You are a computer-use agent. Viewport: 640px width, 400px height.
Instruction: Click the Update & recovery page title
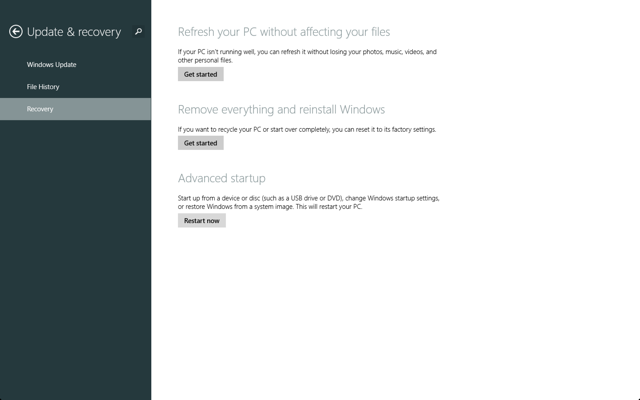click(x=74, y=32)
